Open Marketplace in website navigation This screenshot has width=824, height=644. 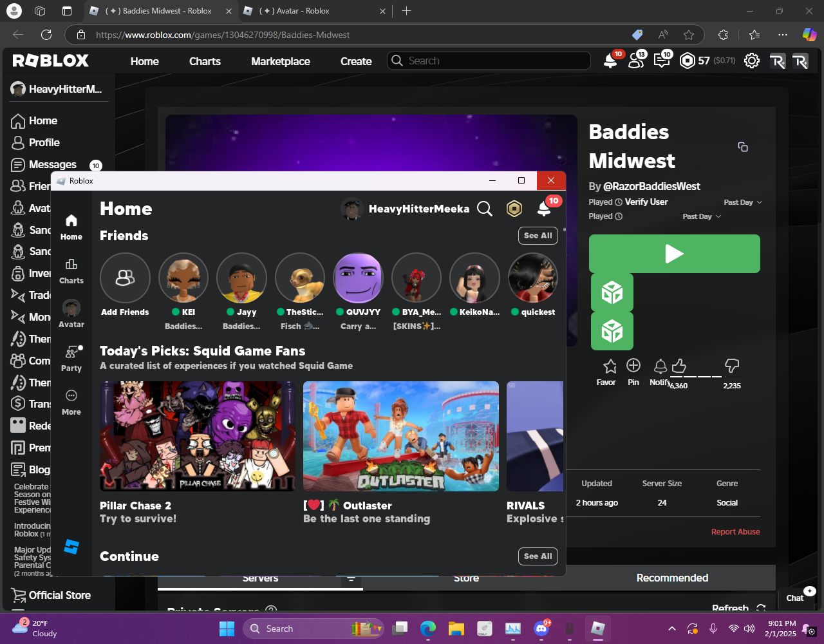point(281,61)
